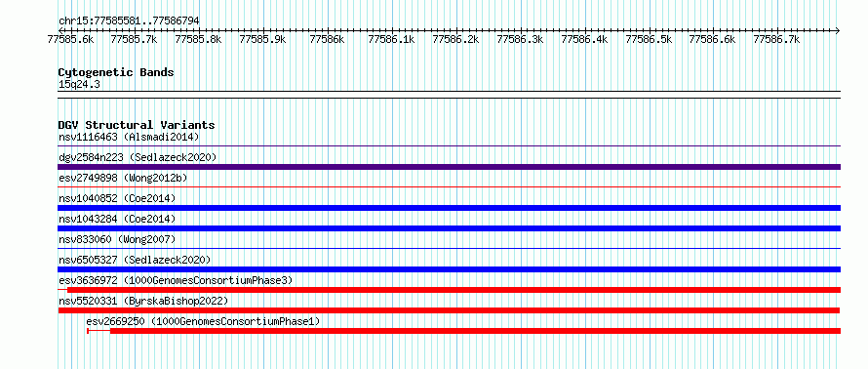Click the 77586.1k ruler tick label
The height and width of the screenshot is (369, 868).
pos(391,39)
